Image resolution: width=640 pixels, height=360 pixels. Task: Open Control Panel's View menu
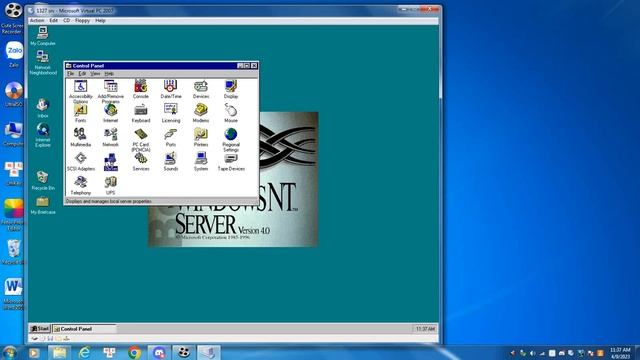click(95, 73)
